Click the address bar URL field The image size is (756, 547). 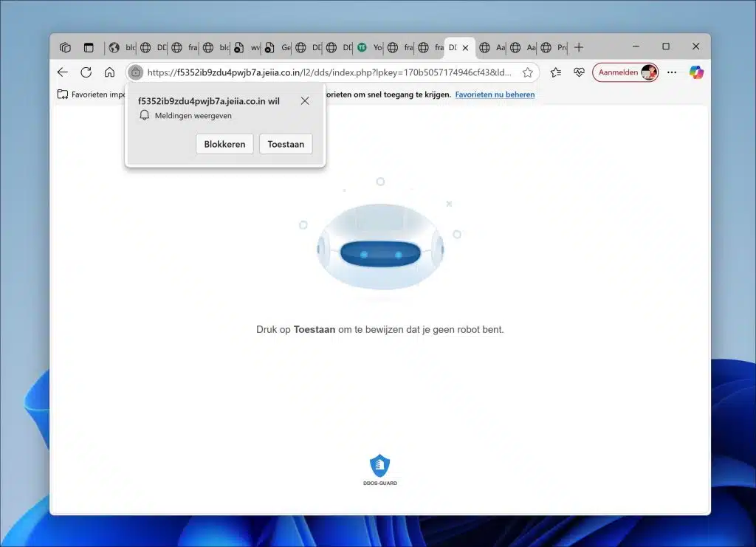(329, 72)
